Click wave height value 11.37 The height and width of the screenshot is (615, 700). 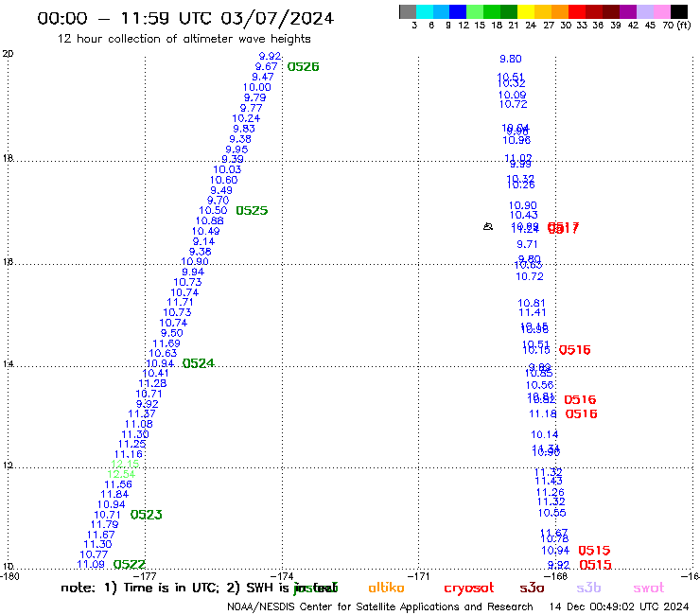pos(142,414)
